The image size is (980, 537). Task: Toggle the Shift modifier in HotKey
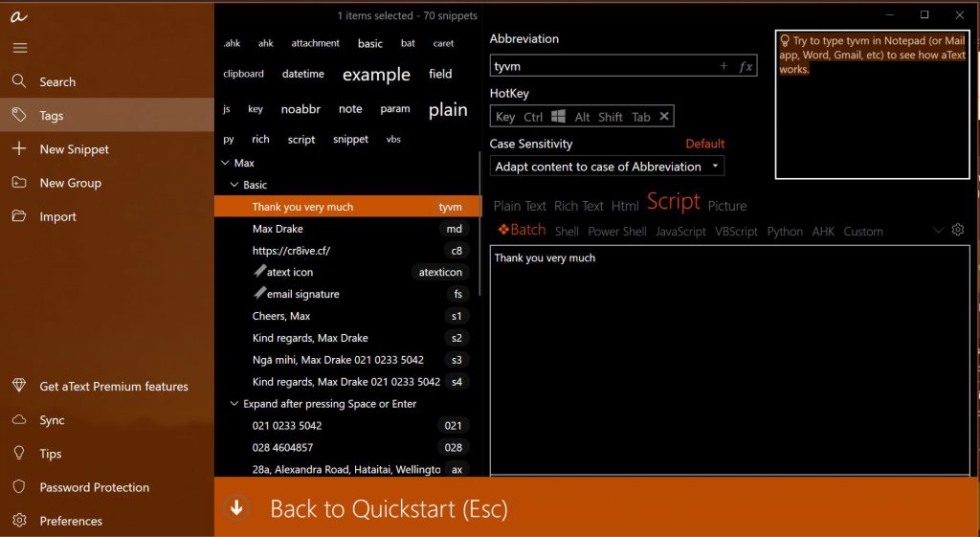pyautogui.click(x=611, y=117)
